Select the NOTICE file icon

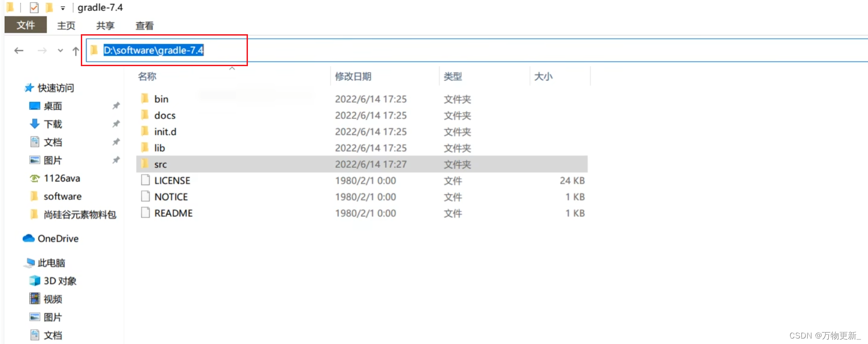click(145, 197)
